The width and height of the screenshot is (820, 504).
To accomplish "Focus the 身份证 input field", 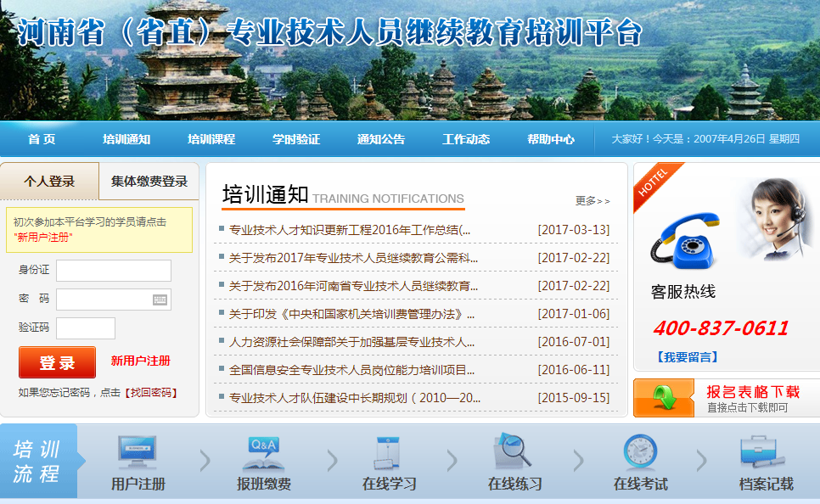I will tap(114, 271).
